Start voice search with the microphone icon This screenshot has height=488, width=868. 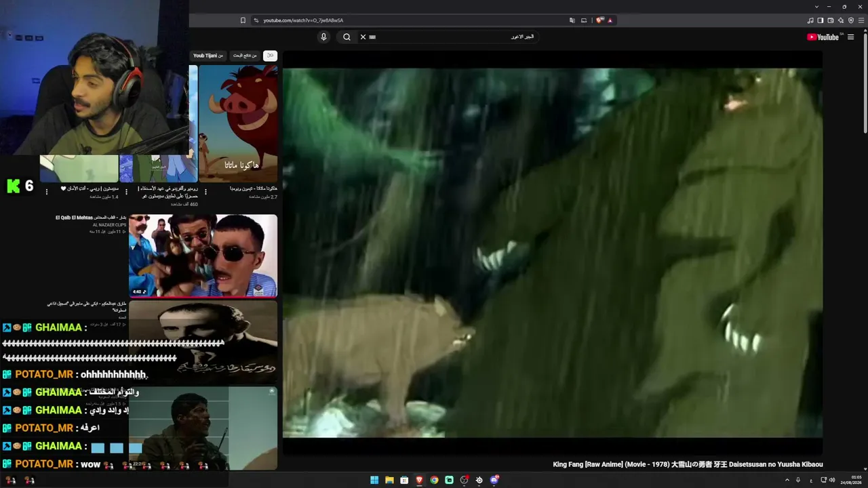click(x=323, y=37)
